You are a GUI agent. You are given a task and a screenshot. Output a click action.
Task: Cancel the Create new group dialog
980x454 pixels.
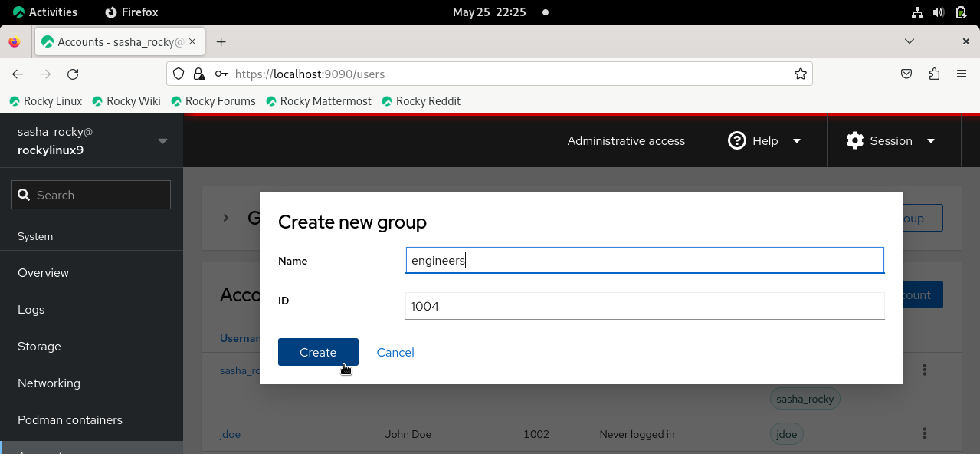(395, 352)
